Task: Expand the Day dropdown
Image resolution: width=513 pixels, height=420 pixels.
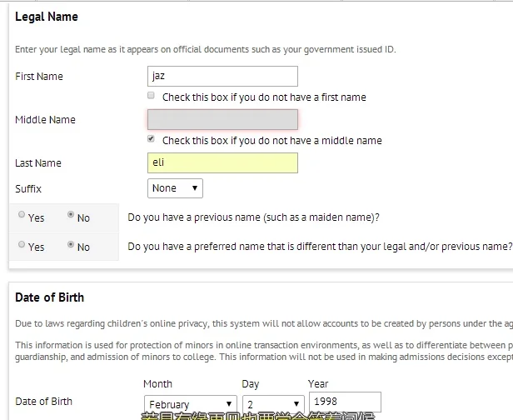Action: pos(272,404)
